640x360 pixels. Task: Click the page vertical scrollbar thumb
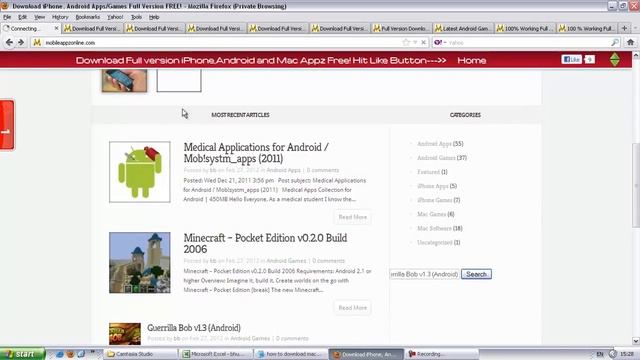[x=636, y=185]
